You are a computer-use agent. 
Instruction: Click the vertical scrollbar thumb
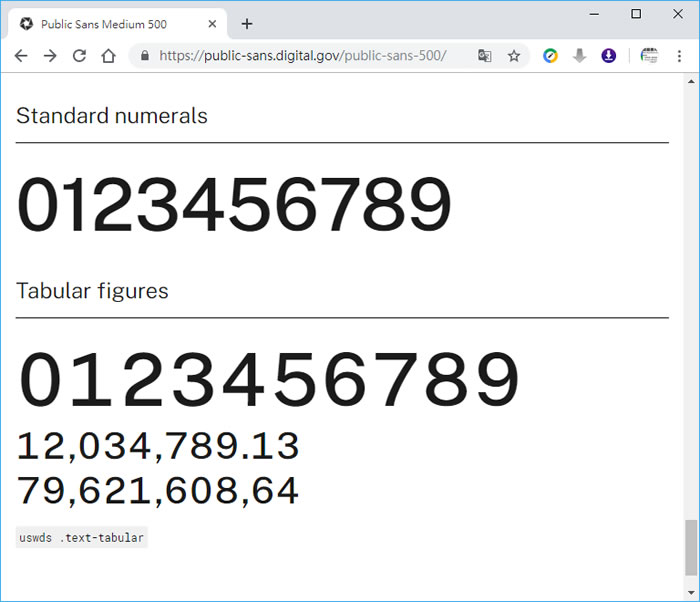coord(691,548)
